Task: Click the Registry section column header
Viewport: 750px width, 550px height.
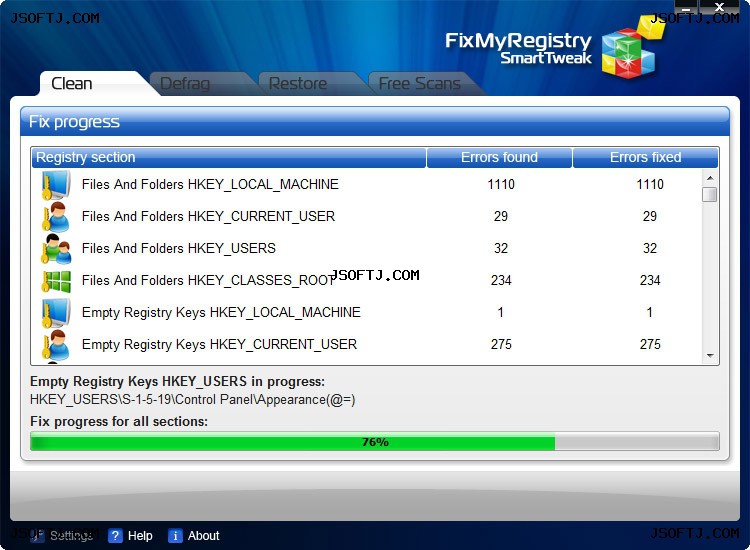Action: click(229, 157)
